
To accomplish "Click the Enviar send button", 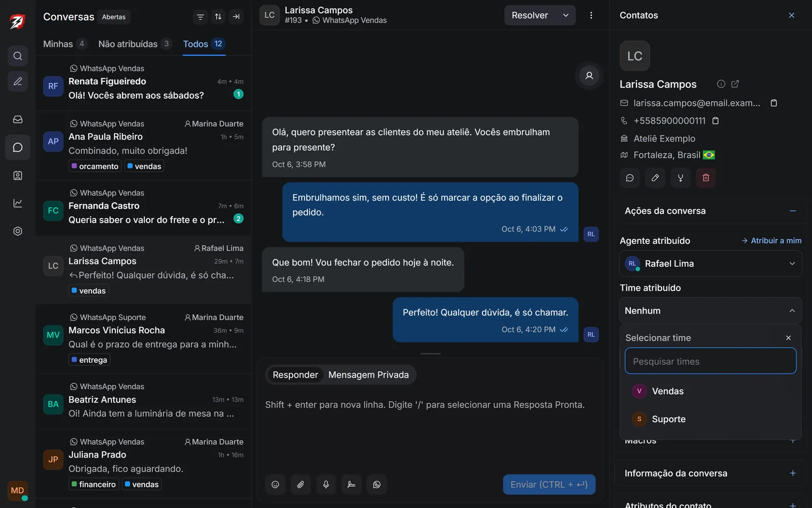I will (x=549, y=485).
